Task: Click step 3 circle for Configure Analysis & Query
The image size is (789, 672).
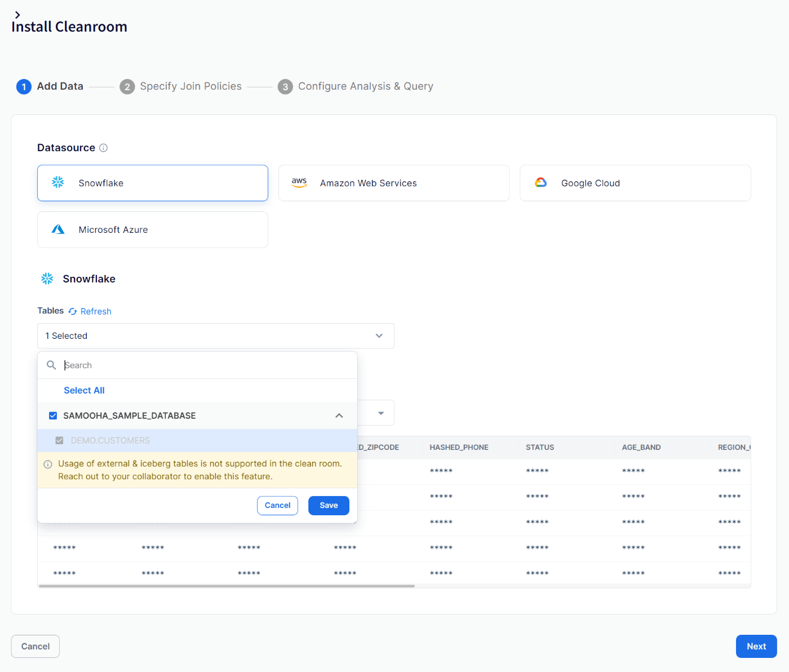Action: 285,86
